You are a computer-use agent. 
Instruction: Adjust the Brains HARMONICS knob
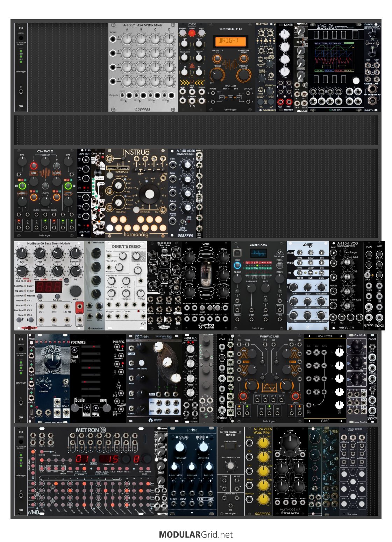tap(251, 288)
